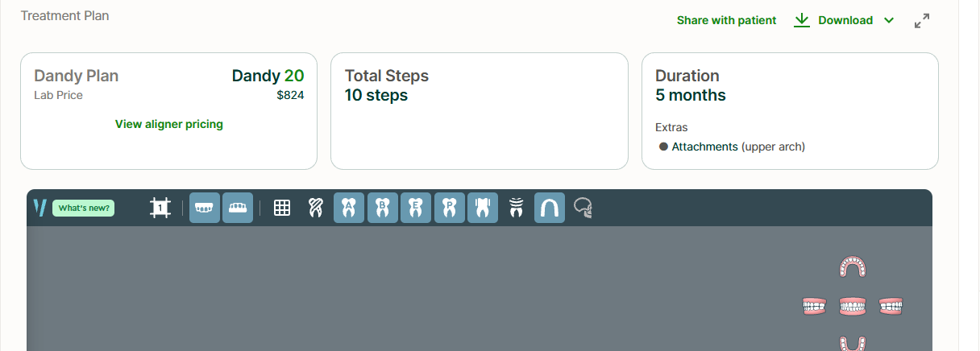
Task: Click the tooth spacing lines icon
Action: [x=517, y=208]
